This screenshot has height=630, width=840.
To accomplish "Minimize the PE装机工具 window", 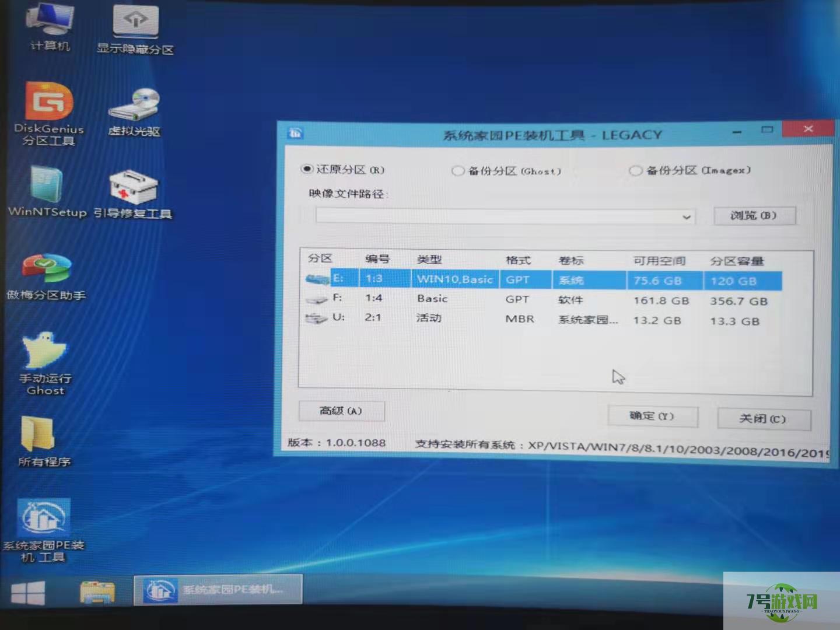I will (x=737, y=132).
